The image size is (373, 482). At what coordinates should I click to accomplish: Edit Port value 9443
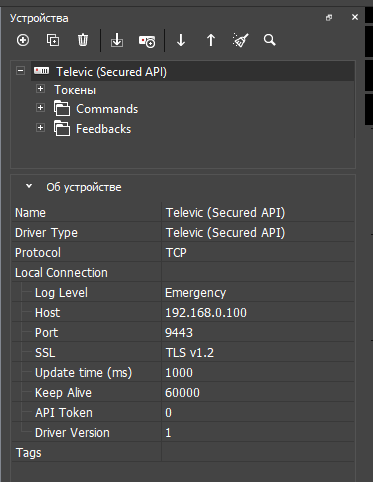tap(258, 333)
